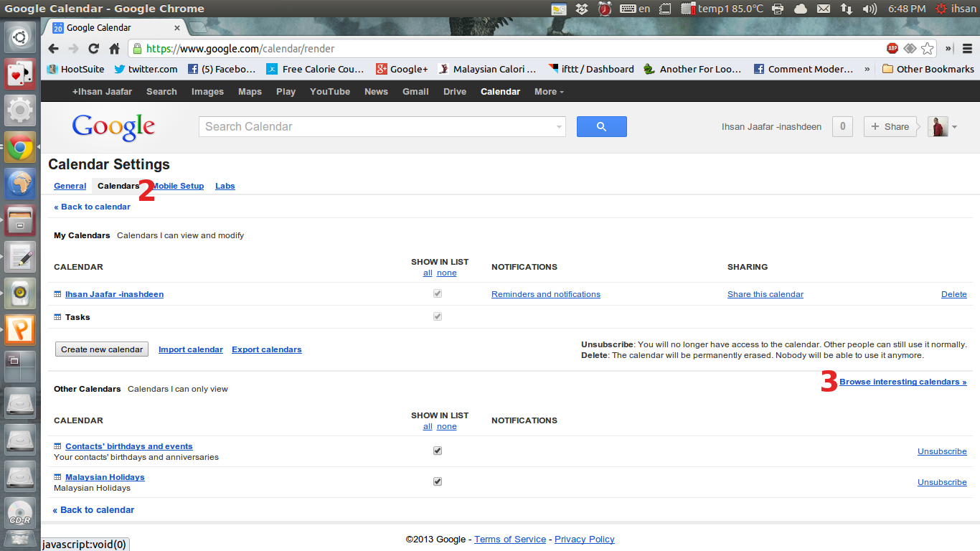Open System Settings gear in dock
The width and height of the screenshot is (980, 551).
(20, 110)
